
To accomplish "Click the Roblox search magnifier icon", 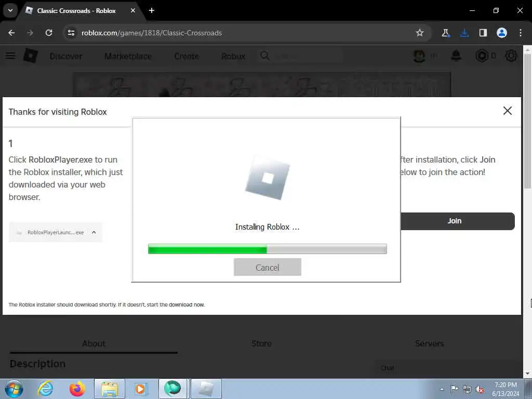I will click(x=265, y=56).
